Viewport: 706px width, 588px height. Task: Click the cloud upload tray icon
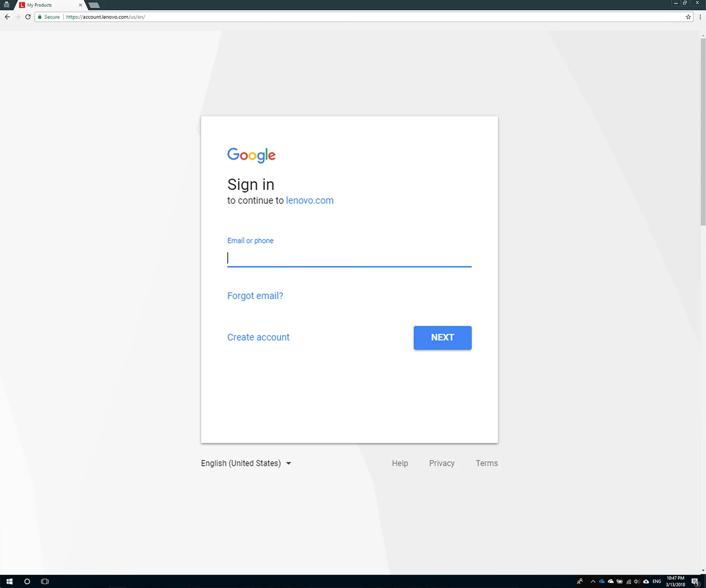[x=646, y=581]
